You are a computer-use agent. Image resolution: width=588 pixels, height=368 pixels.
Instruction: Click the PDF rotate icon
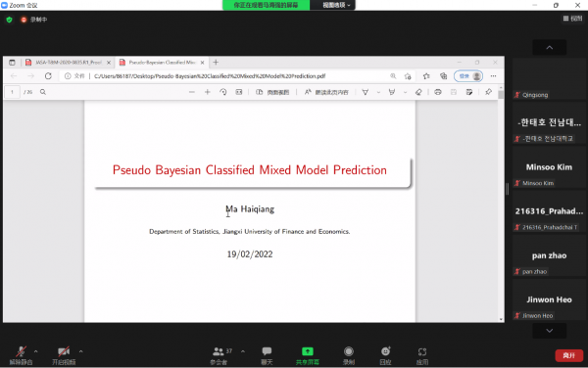223,92
